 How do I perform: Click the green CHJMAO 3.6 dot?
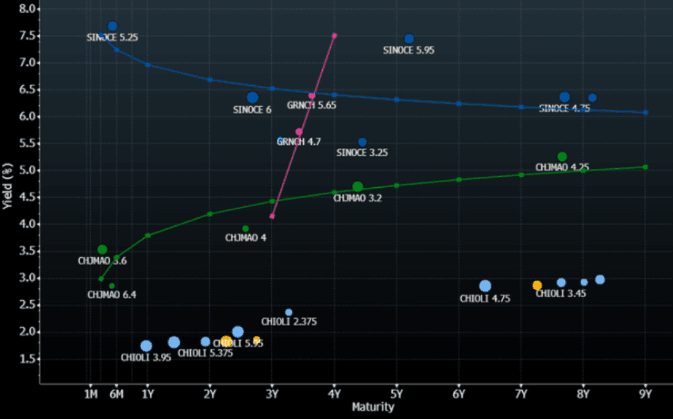(x=102, y=249)
